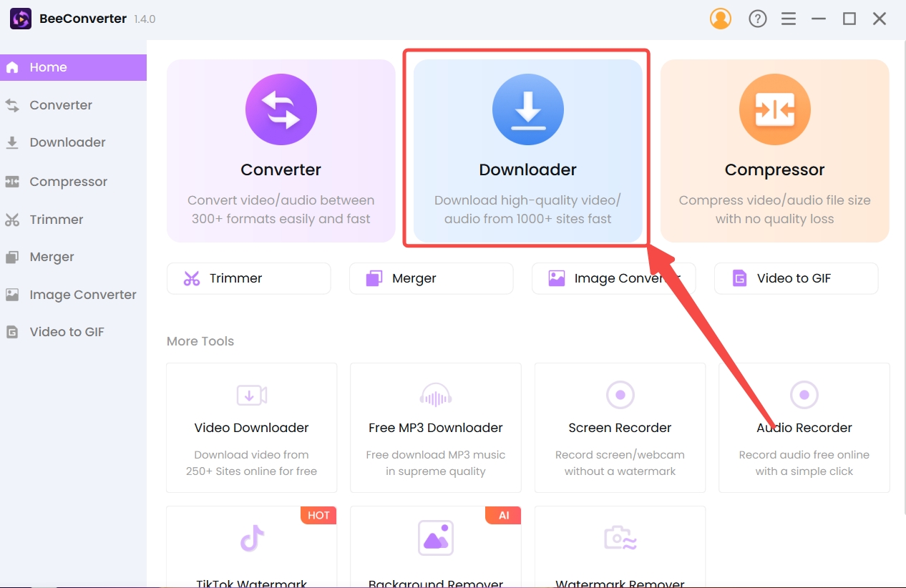Click the BeeConverter logo icon in title bar
Viewport: 906px width, 588px height.
[x=20, y=19]
